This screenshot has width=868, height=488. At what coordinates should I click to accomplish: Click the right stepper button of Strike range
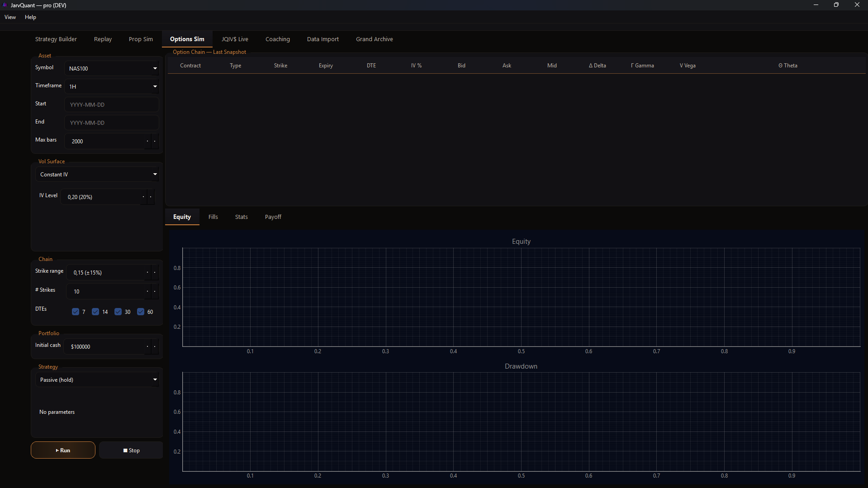tap(155, 273)
